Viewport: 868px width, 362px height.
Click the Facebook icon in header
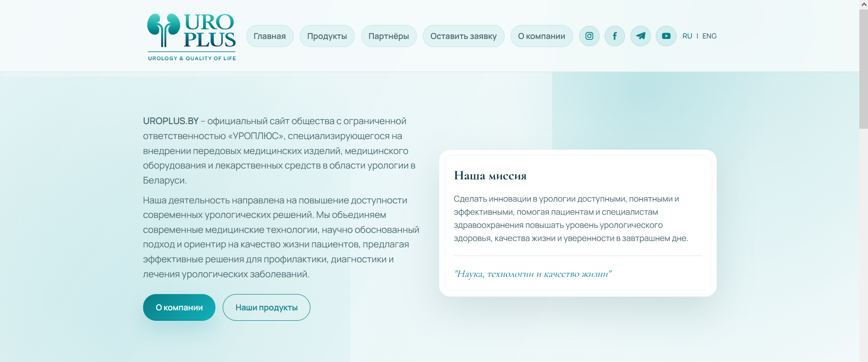pos(615,36)
